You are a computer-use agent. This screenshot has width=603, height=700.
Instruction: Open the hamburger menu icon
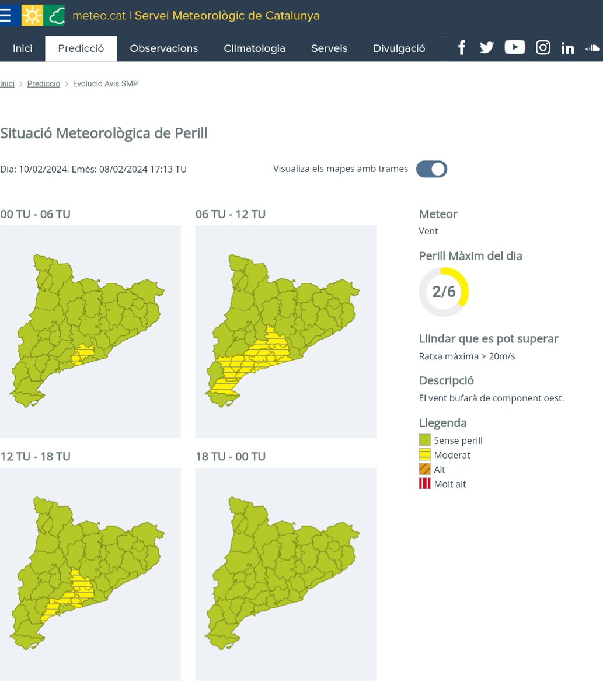click(x=5, y=15)
